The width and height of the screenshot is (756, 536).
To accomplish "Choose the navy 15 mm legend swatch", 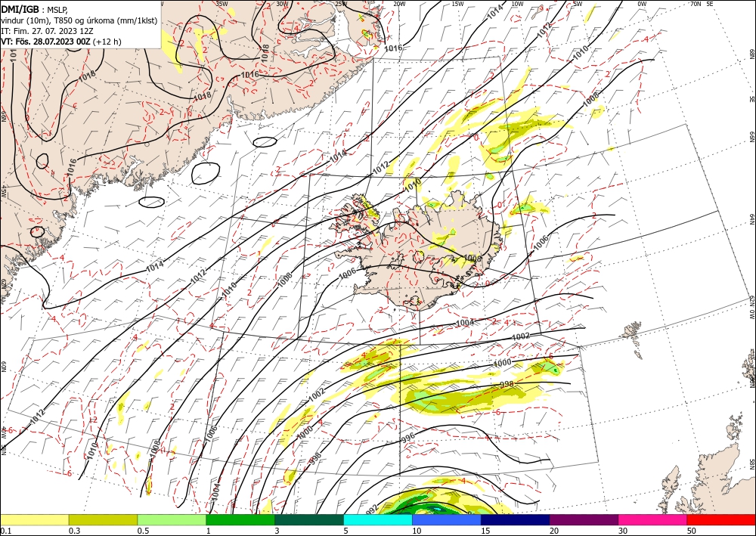I will pos(516,519).
